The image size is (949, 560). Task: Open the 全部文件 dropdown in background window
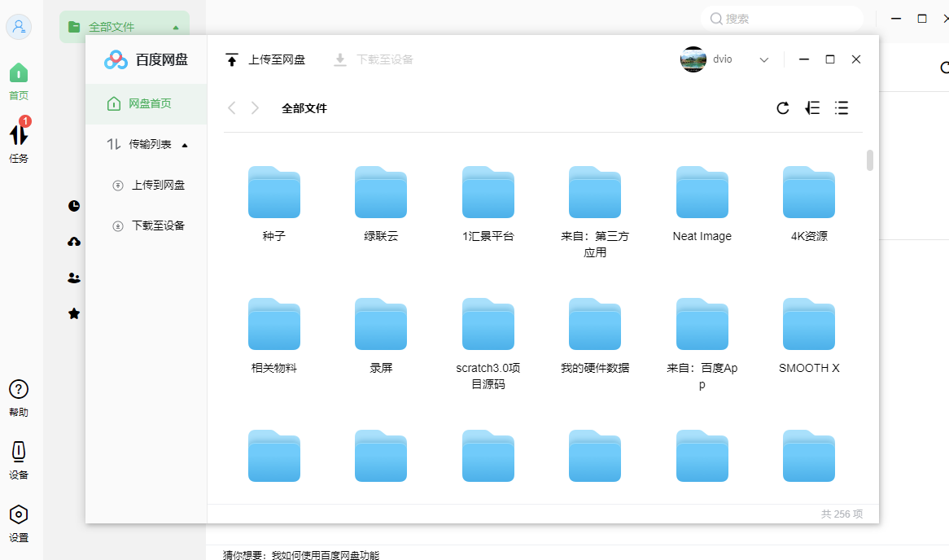(x=124, y=27)
